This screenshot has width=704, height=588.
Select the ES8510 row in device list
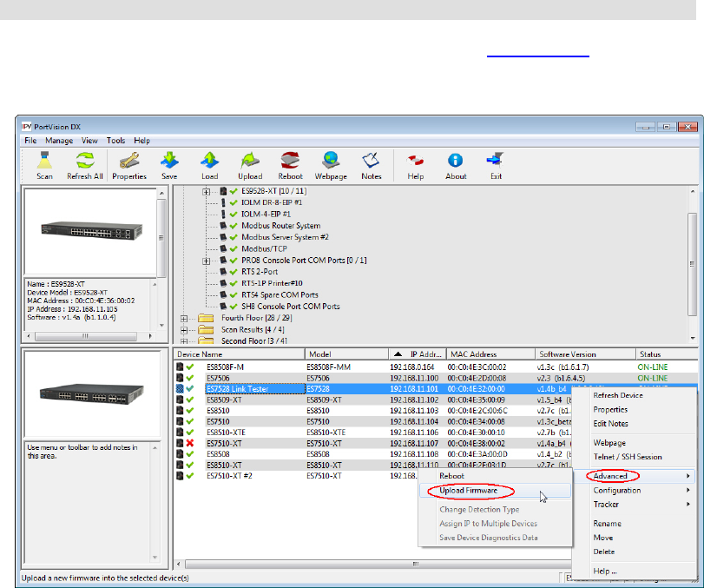[x=372, y=411]
